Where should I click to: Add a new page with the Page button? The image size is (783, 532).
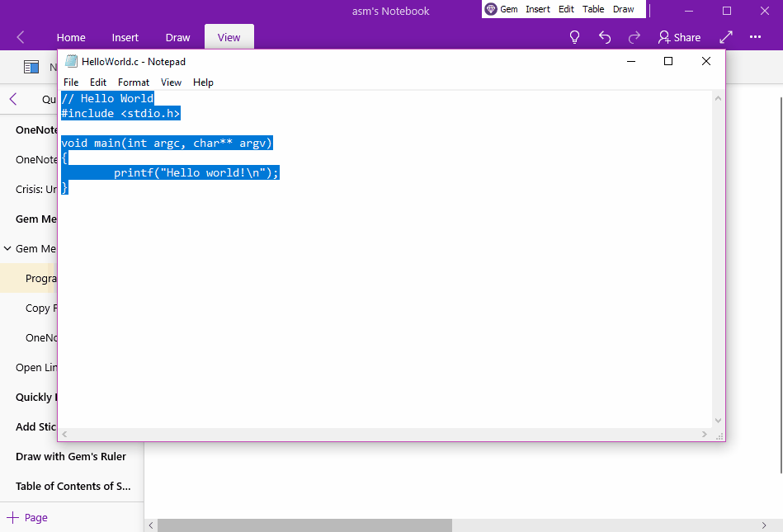click(x=28, y=517)
